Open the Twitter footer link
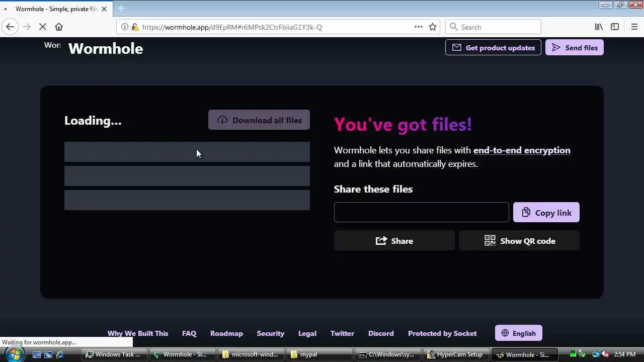Viewport: 644px width, 362px height. click(342, 333)
